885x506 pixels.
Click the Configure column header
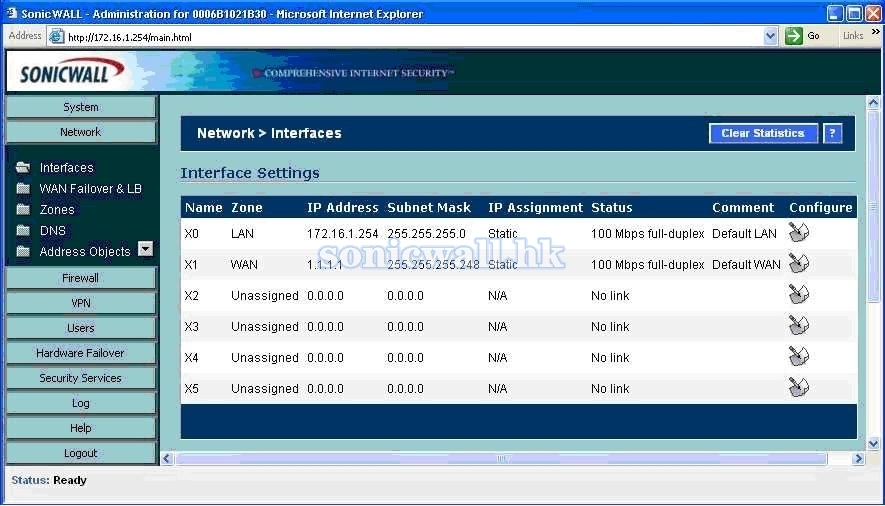[x=821, y=208]
